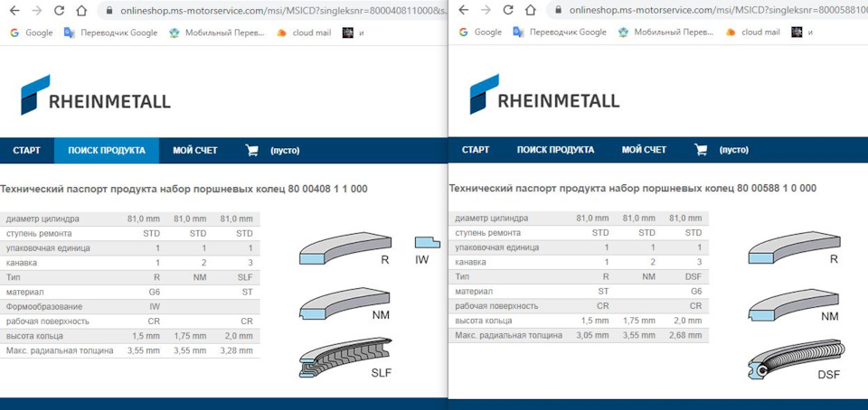The width and height of the screenshot is (868, 410).
Task: Click the SLF oil ring image
Action: pyautogui.click(x=345, y=358)
